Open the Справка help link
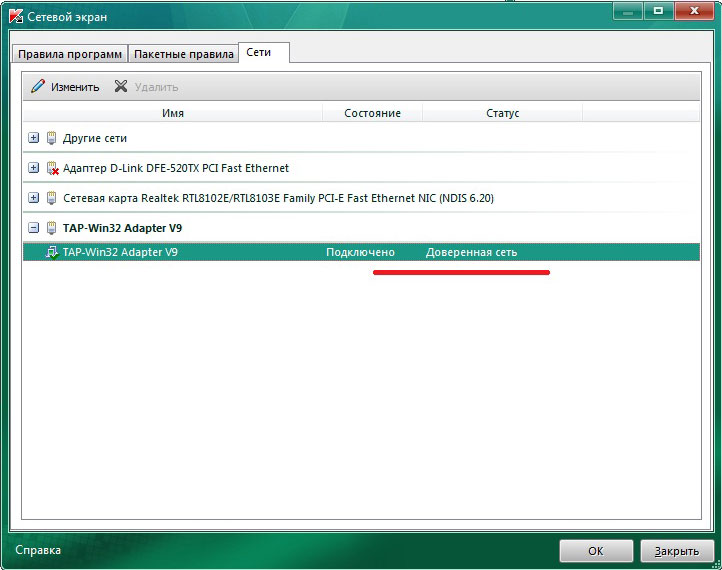The height and width of the screenshot is (570, 722). (38, 550)
